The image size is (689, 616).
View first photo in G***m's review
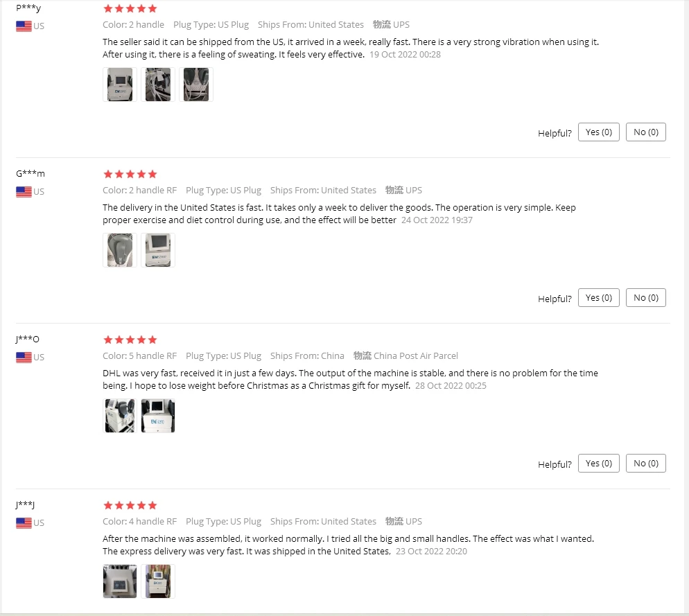[120, 250]
